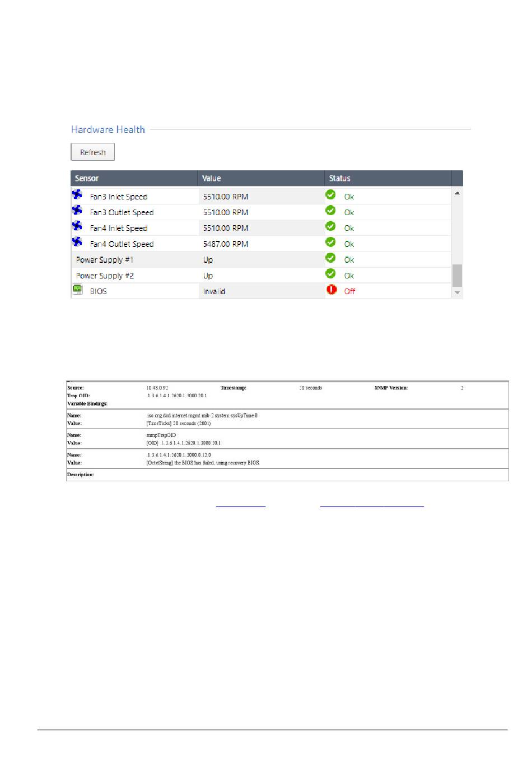Click the Refresh button under Hardware Health
Image resolution: width=532 pixels, height=767 pixels.
[x=92, y=152]
